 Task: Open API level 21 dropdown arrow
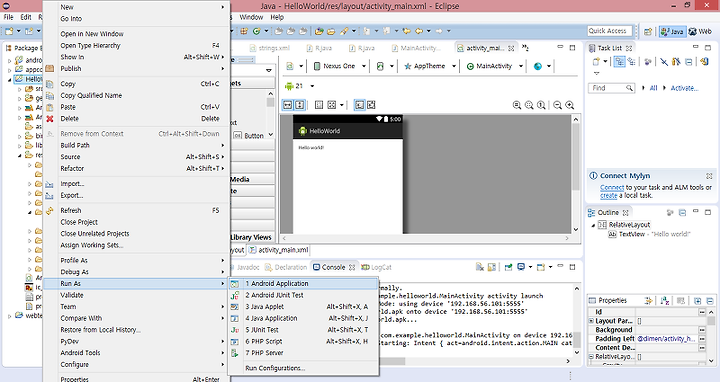coord(312,86)
